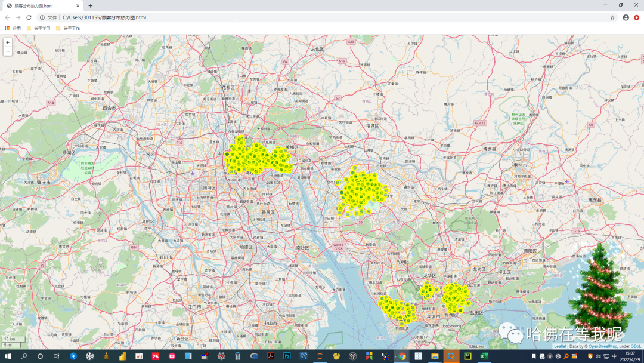
Task: Open Windows search from taskbar
Action: tap(24, 356)
